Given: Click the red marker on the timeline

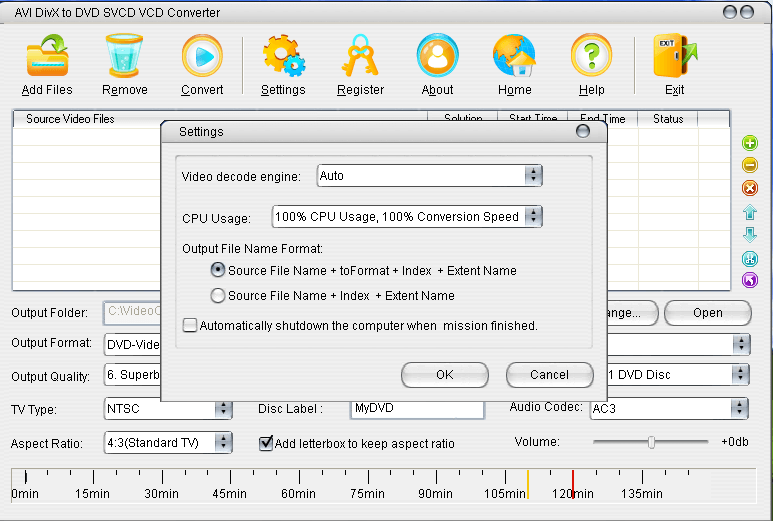Looking at the screenshot, I should click(x=573, y=484).
